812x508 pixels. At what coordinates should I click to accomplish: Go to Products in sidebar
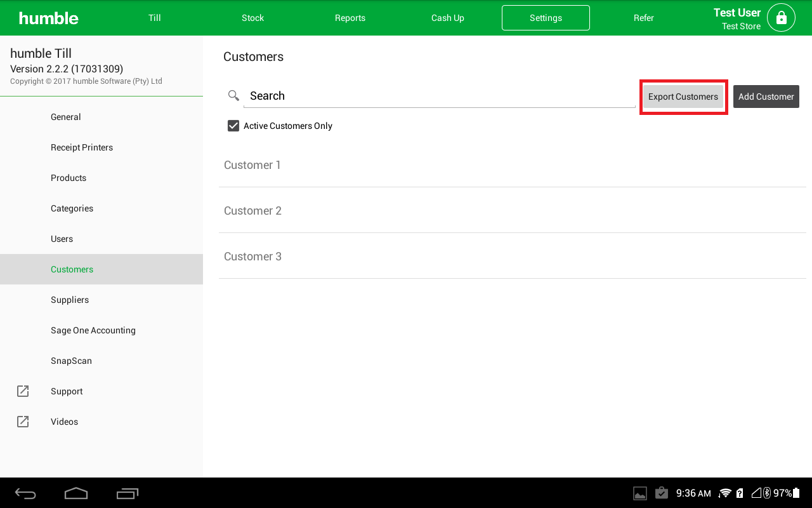tap(101, 178)
